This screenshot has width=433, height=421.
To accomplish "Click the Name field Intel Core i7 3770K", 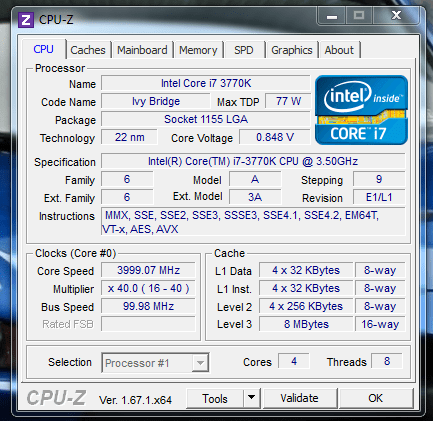I will (x=206, y=83).
